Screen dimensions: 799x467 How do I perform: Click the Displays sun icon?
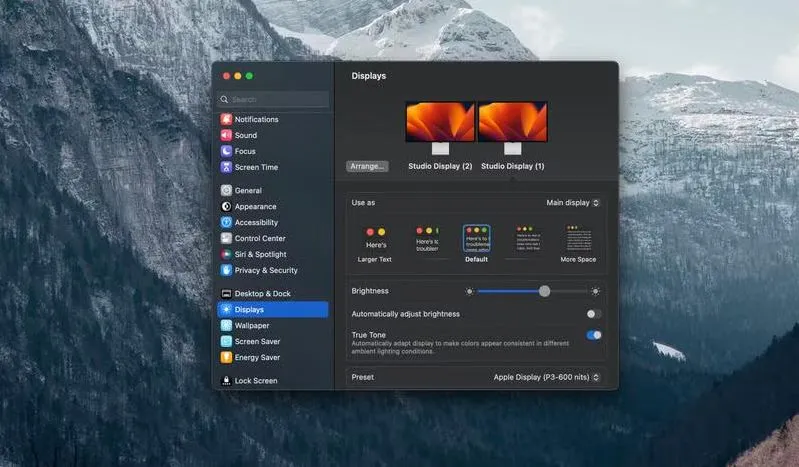point(226,309)
